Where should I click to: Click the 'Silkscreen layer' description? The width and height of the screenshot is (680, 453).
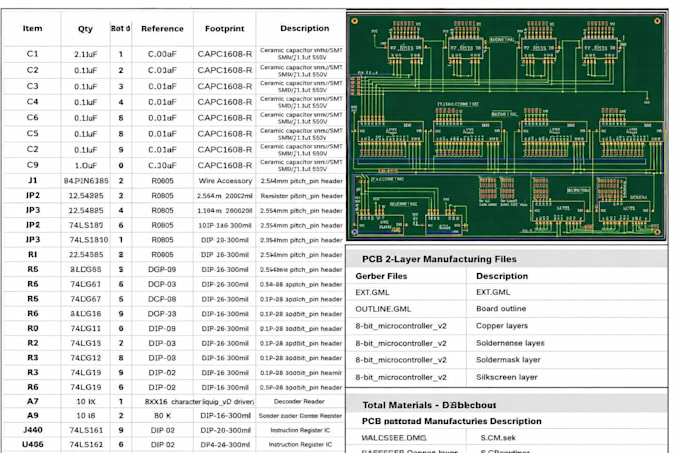click(507, 377)
